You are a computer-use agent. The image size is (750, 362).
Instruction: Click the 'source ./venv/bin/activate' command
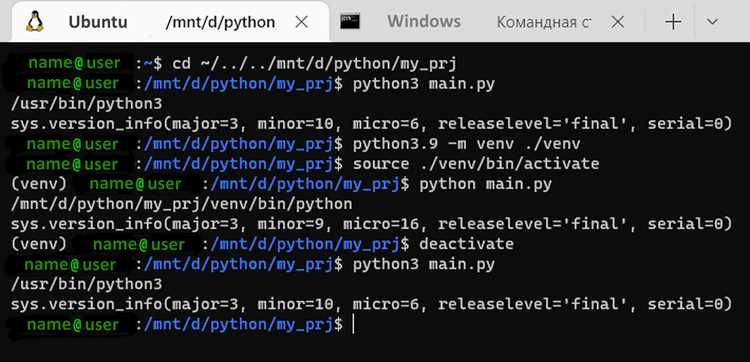476,164
